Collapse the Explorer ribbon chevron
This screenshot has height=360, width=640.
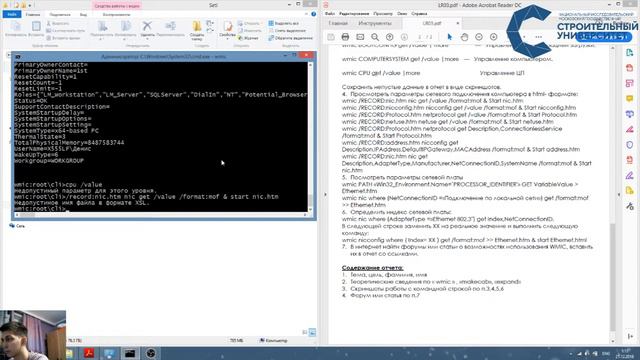(x=307, y=14)
